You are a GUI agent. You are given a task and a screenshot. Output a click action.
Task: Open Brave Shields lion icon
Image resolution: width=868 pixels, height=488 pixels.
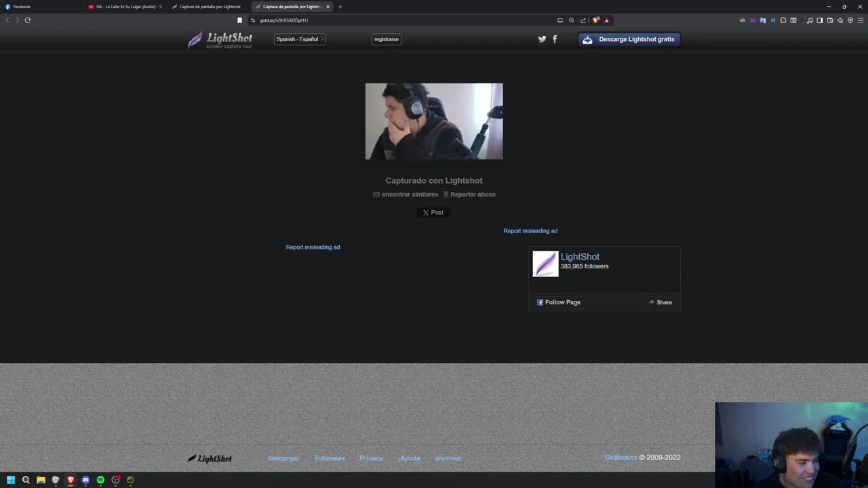pyautogui.click(x=596, y=20)
